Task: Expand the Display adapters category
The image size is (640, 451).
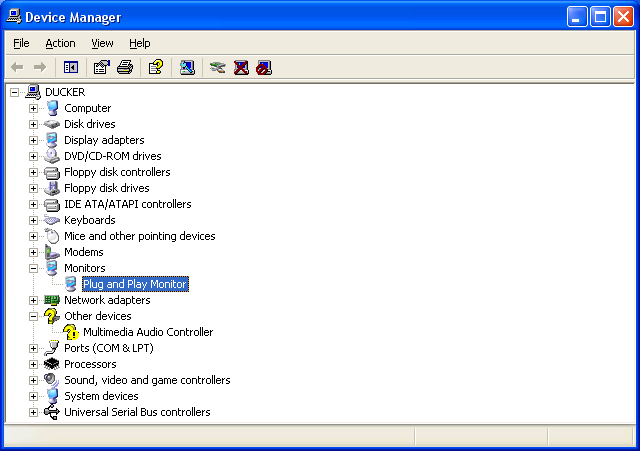Action: 33,140
